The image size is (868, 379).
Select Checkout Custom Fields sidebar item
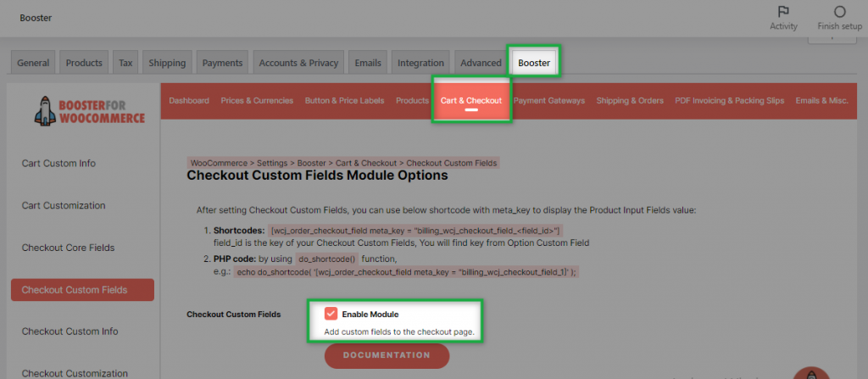tap(82, 290)
